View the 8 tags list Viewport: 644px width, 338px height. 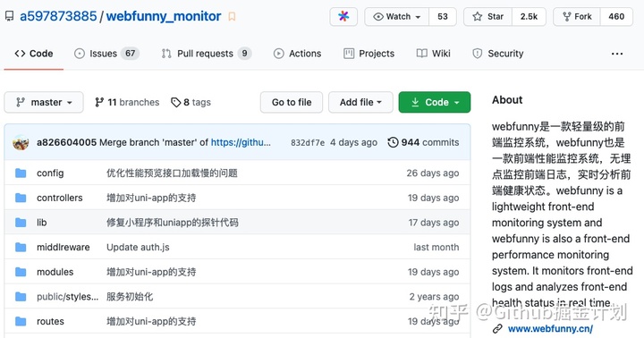[191, 102]
